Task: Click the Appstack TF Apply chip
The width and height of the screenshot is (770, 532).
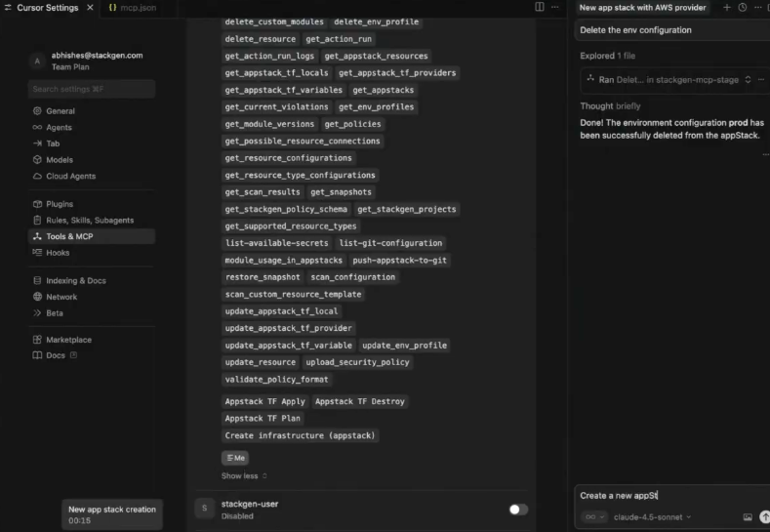Action: point(264,401)
